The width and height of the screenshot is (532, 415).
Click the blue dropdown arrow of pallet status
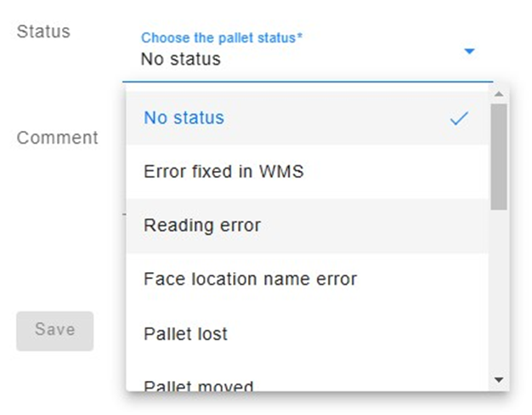tap(469, 52)
